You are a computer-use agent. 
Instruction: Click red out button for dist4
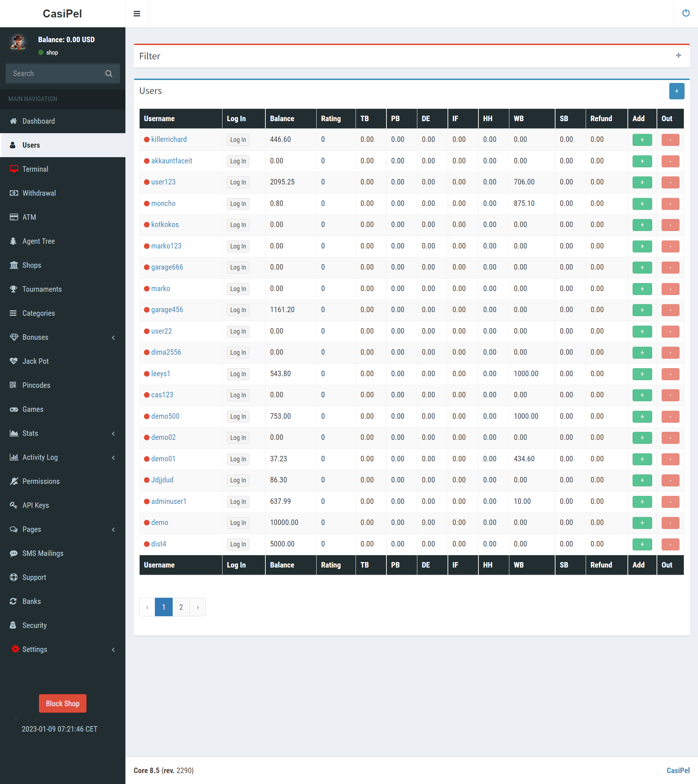click(670, 544)
